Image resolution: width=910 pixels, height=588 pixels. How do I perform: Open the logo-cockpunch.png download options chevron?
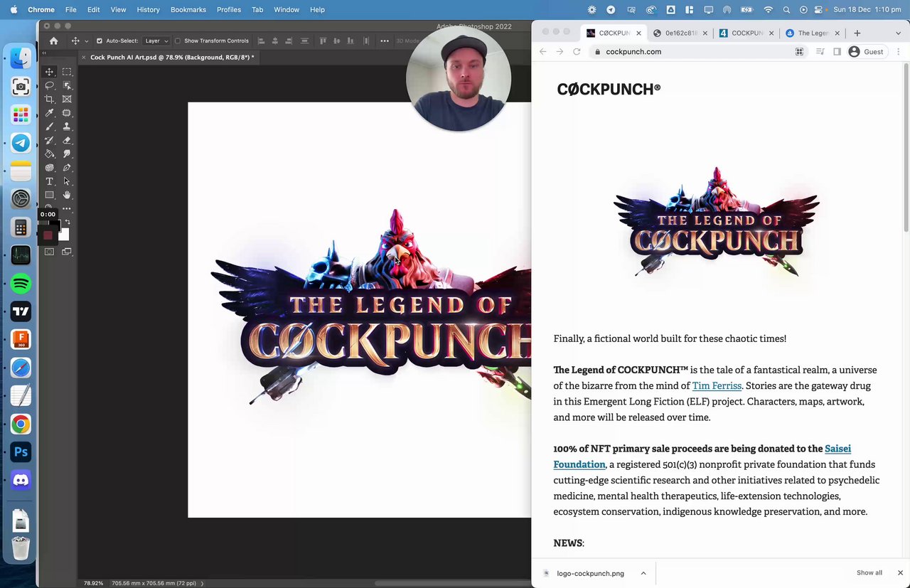(x=643, y=573)
